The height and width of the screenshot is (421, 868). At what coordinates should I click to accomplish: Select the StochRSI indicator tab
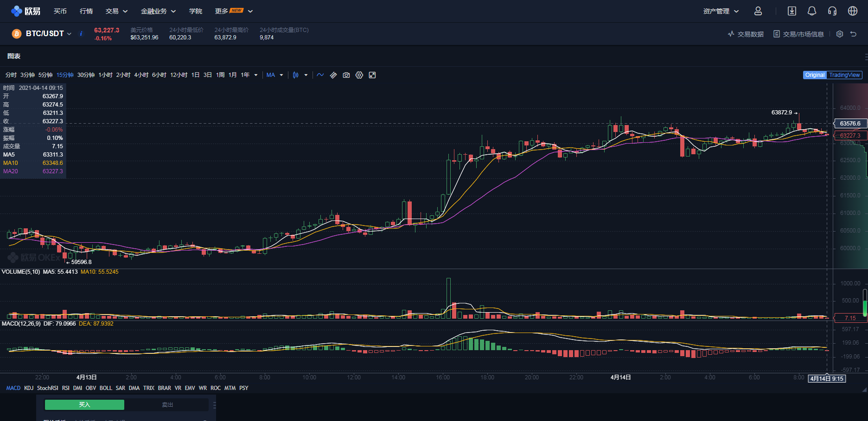click(48, 388)
